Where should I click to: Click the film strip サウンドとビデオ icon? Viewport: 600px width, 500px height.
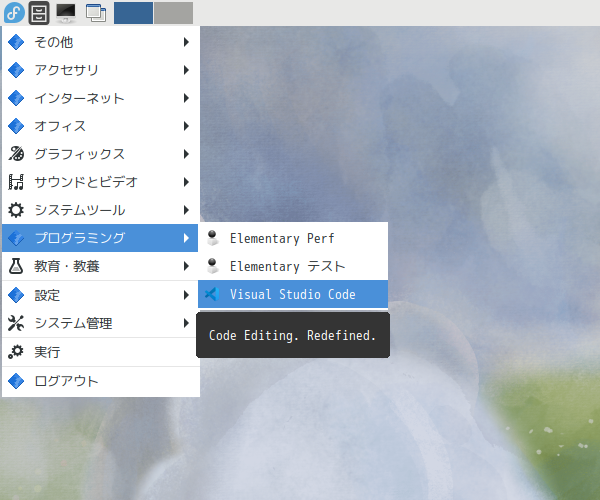click(16, 182)
